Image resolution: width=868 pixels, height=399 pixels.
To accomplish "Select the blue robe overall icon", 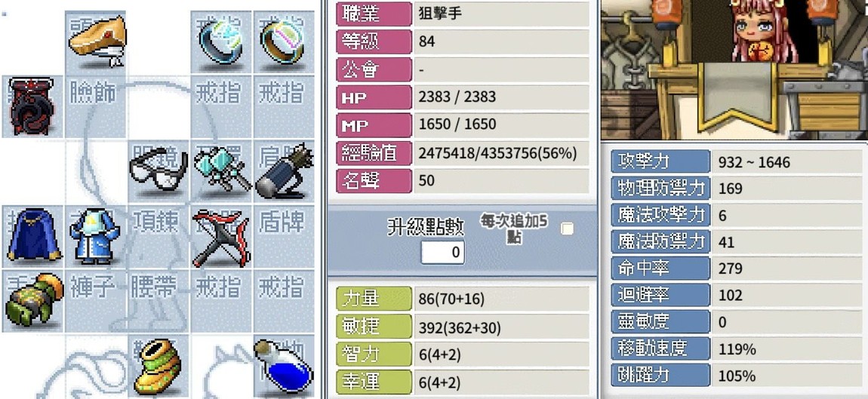I will (x=94, y=236).
